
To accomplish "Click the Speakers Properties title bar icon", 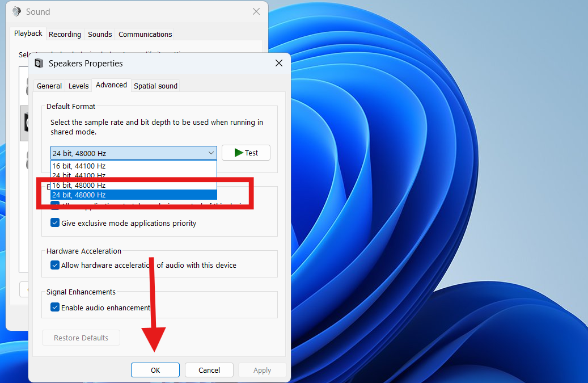I will click(x=39, y=63).
